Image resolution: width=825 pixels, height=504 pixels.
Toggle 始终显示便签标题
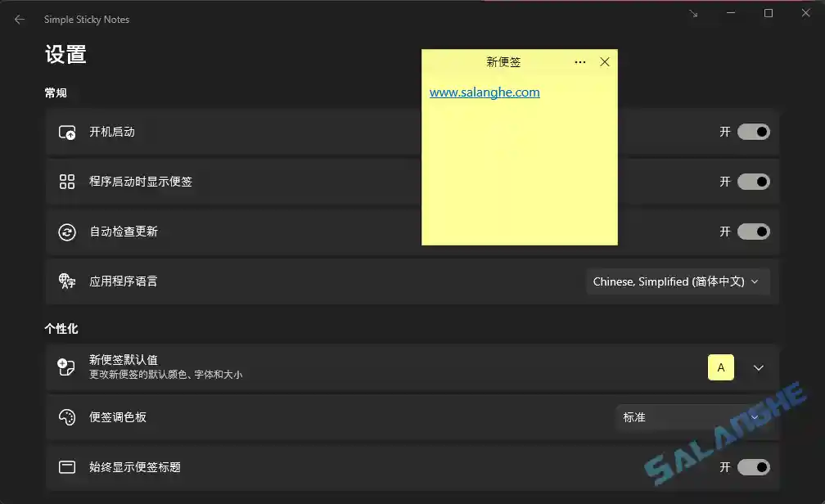(753, 467)
